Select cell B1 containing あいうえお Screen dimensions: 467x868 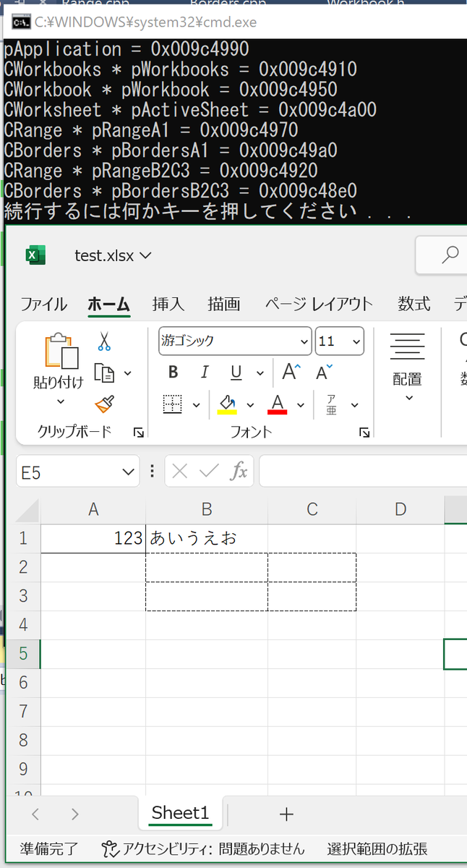click(207, 538)
